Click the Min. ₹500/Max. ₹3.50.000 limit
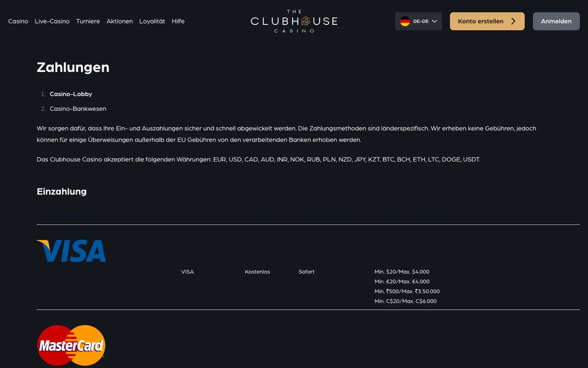This screenshot has width=588, height=368. point(407,291)
